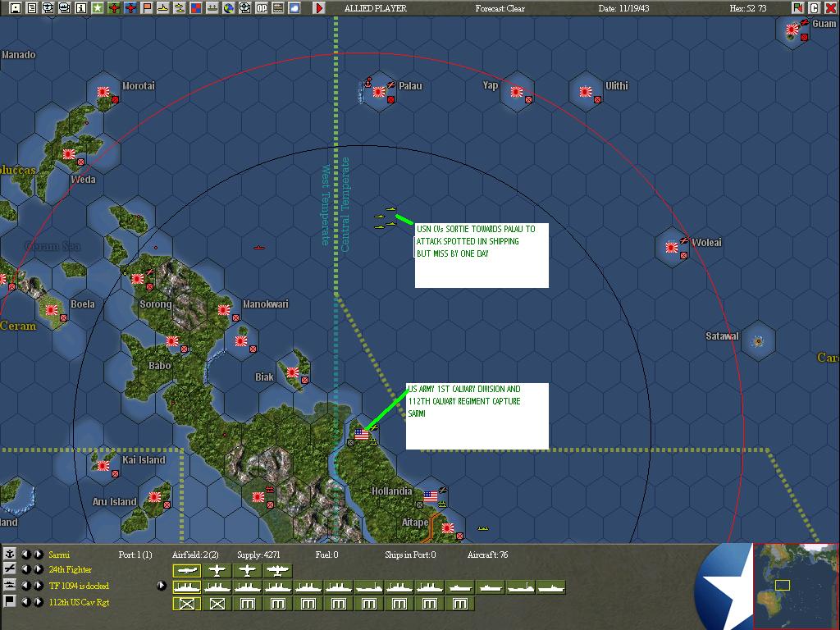This screenshot has height=630, width=840.
Task: Click the 'Supply: 4271' readout
Action: click(258, 555)
